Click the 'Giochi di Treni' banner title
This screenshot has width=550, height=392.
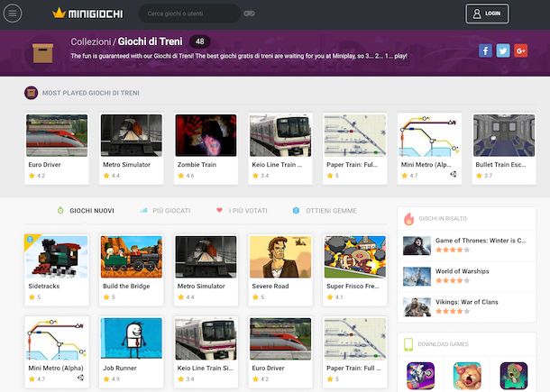tap(151, 41)
